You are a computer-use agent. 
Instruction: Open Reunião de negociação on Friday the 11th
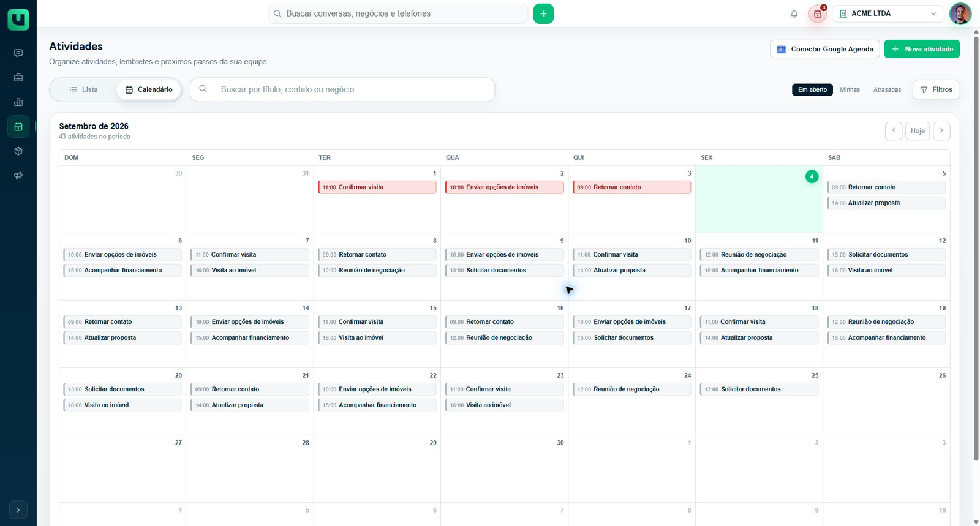(x=759, y=255)
